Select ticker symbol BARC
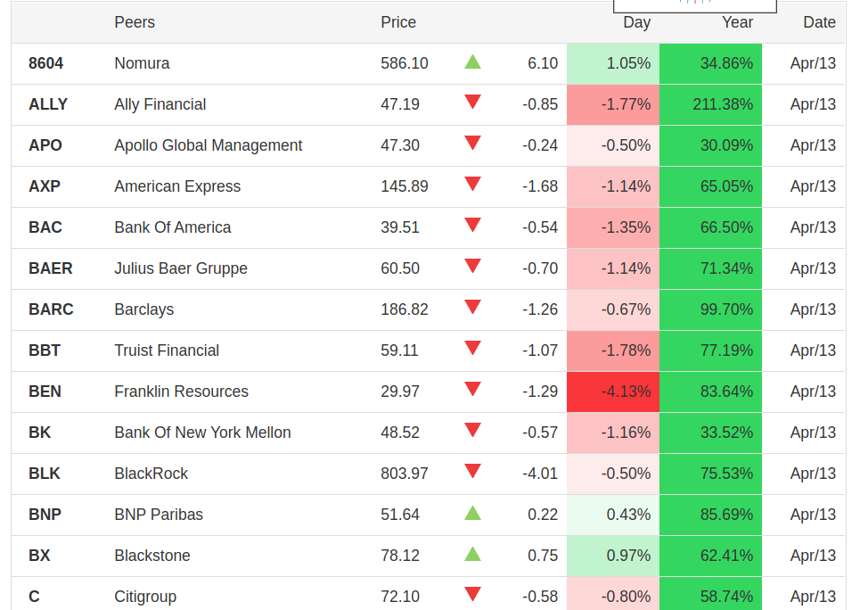The image size is (868, 610). pos(51,309)
